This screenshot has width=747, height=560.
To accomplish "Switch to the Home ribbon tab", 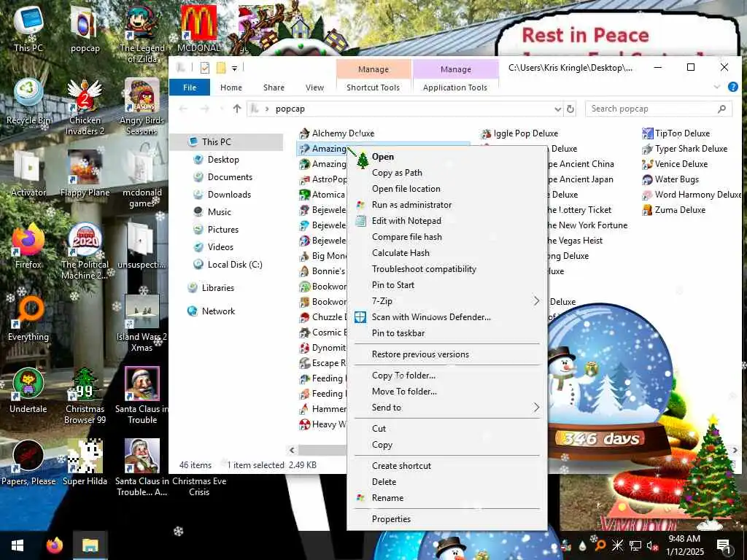I will click(x=231, y=87).
